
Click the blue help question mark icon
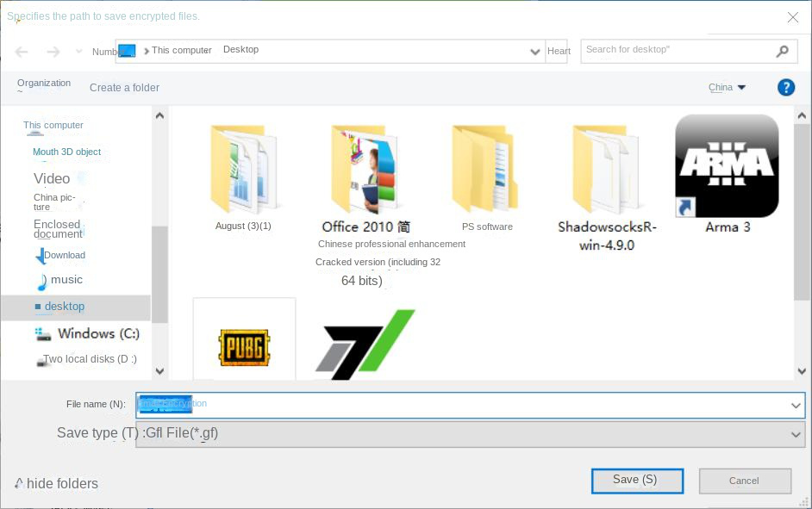coord(785,87)
